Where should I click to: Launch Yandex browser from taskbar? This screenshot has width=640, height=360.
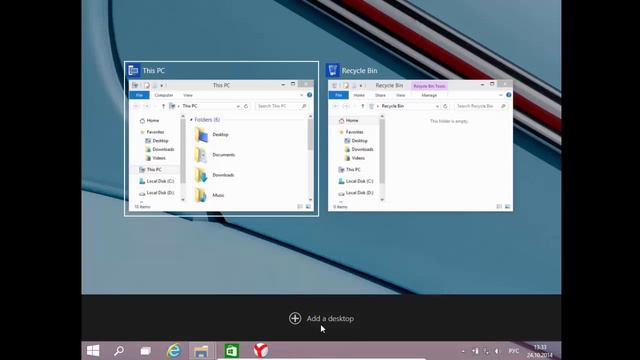(x=261, y=351)
